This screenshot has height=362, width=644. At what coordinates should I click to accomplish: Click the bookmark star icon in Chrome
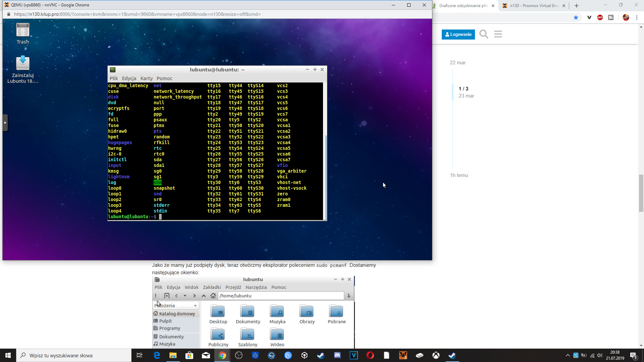(576, 17)
